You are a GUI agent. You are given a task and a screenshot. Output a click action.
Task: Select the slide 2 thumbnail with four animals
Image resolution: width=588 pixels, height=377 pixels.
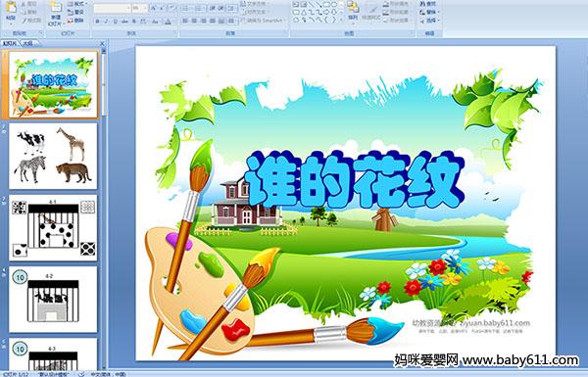tap(53, 156)
